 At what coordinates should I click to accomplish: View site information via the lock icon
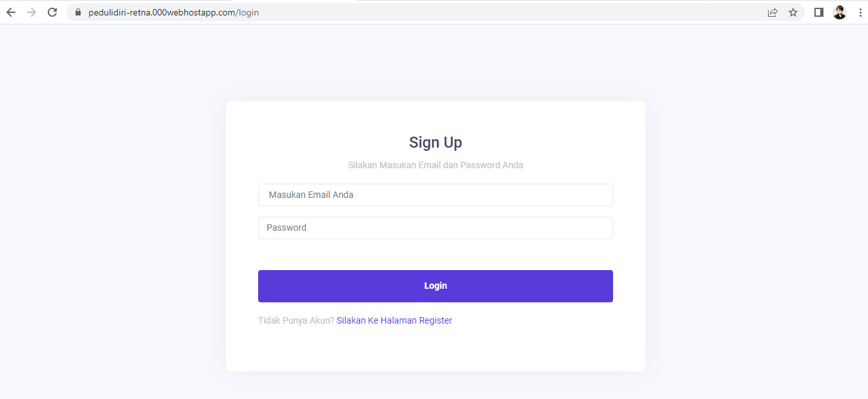tap(79, 12)
